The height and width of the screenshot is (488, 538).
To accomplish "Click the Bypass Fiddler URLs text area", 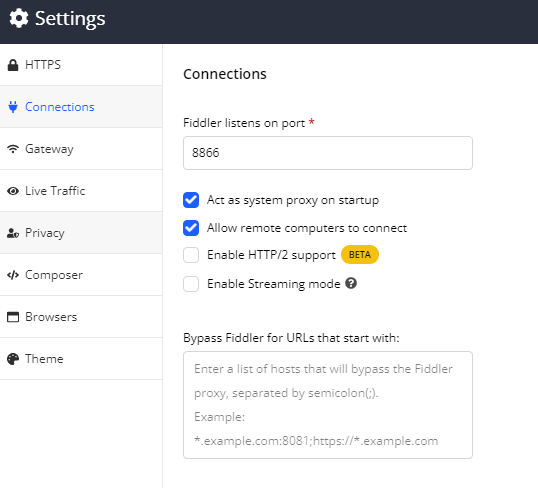I will coord(328,405).
